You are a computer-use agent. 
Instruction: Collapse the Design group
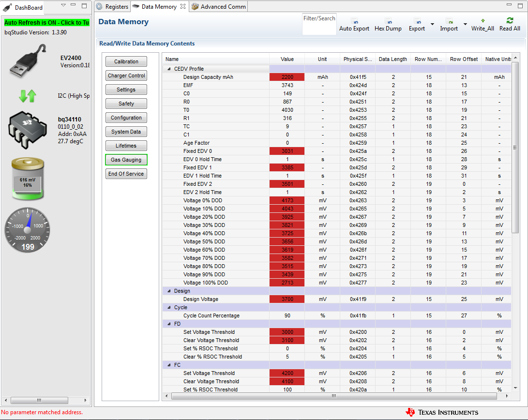(169, 291)
